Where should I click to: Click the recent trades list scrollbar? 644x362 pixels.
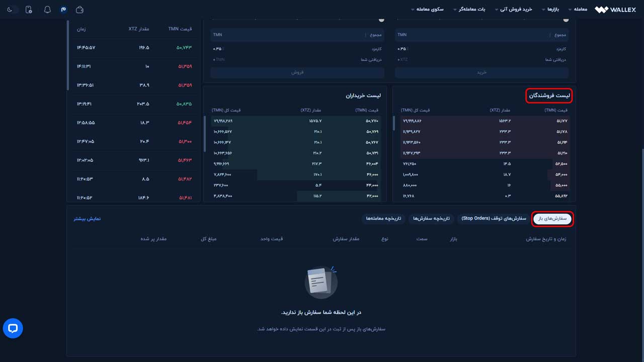(68, 55)
